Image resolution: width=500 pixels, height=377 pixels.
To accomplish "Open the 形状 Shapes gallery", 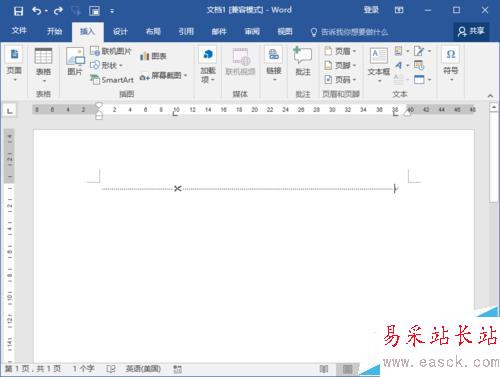I will (x=107, y=65).
